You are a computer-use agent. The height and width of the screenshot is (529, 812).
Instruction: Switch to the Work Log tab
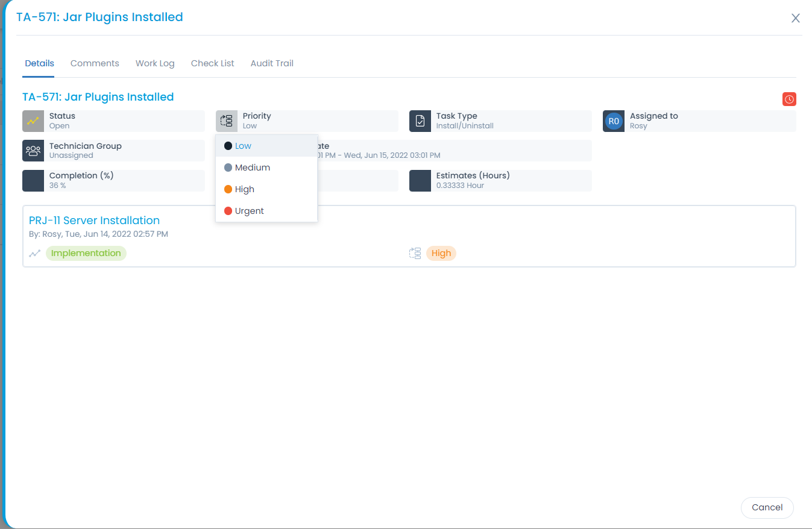tap(155, 63)
